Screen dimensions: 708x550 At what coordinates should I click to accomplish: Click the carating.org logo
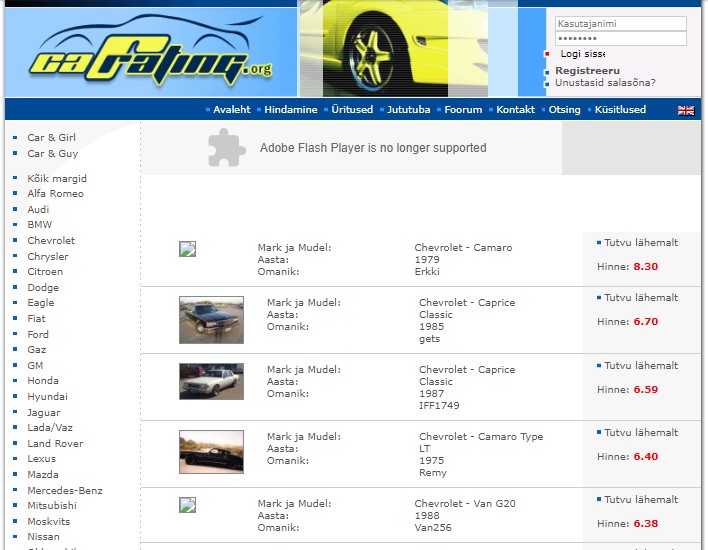pyautogui.click(x=151, y=51)
